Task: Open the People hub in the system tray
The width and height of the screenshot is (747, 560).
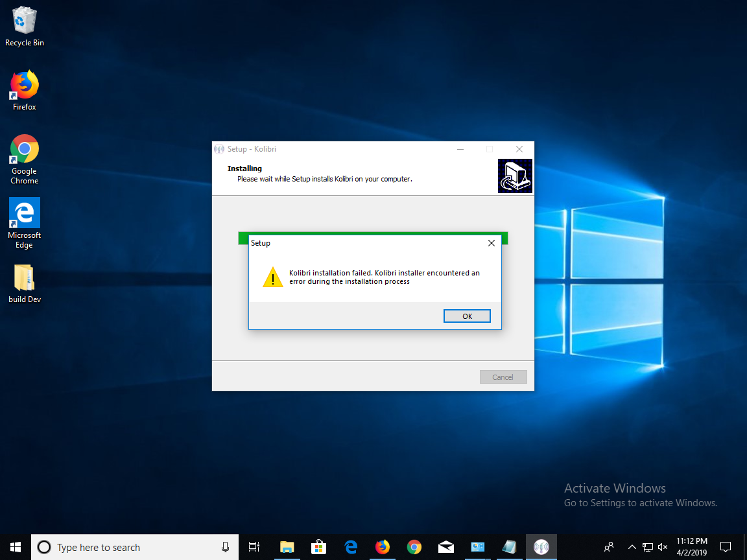Action: 608,547
